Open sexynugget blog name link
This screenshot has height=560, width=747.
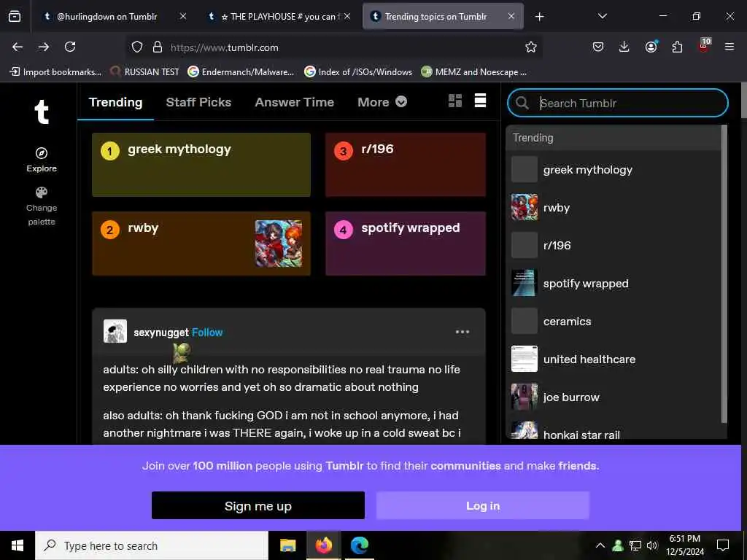pyautogui.click(x=161, y=332)
